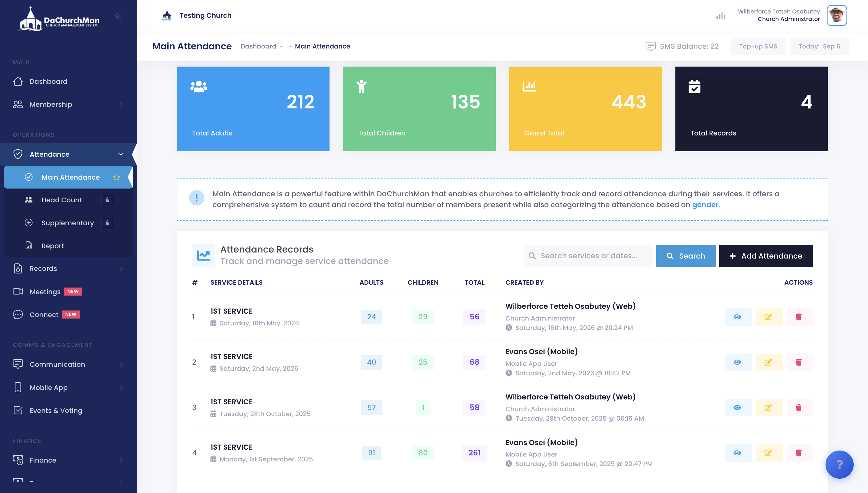Edit the 2nd May 2026 attendance record
The image size is (868, 493).
tap(769, 362)
